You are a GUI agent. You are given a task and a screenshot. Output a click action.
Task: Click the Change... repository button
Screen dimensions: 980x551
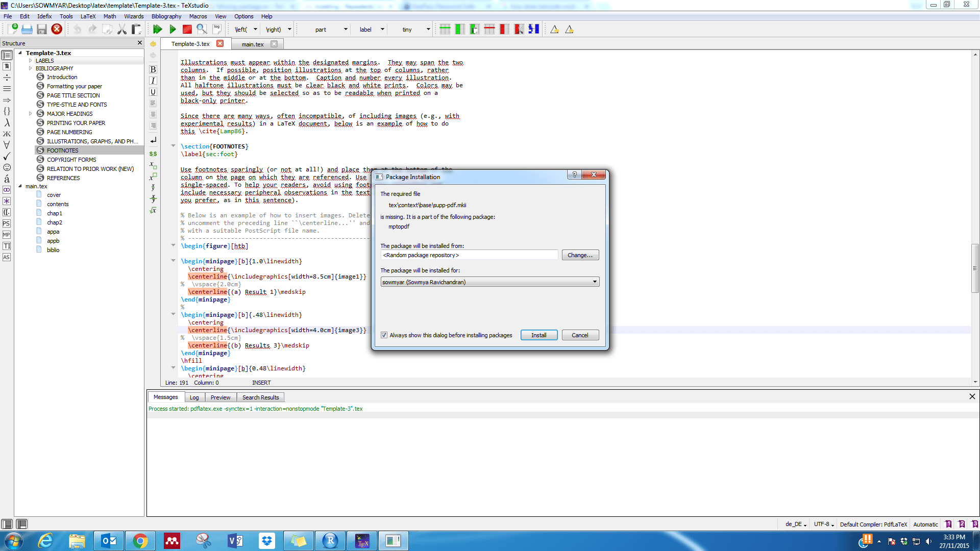(x=580, y=255)
